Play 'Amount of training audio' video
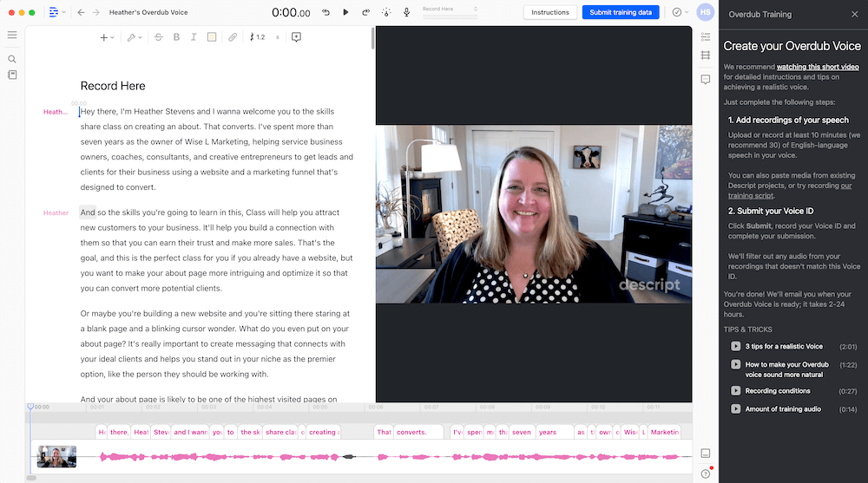 coord(735,409)
